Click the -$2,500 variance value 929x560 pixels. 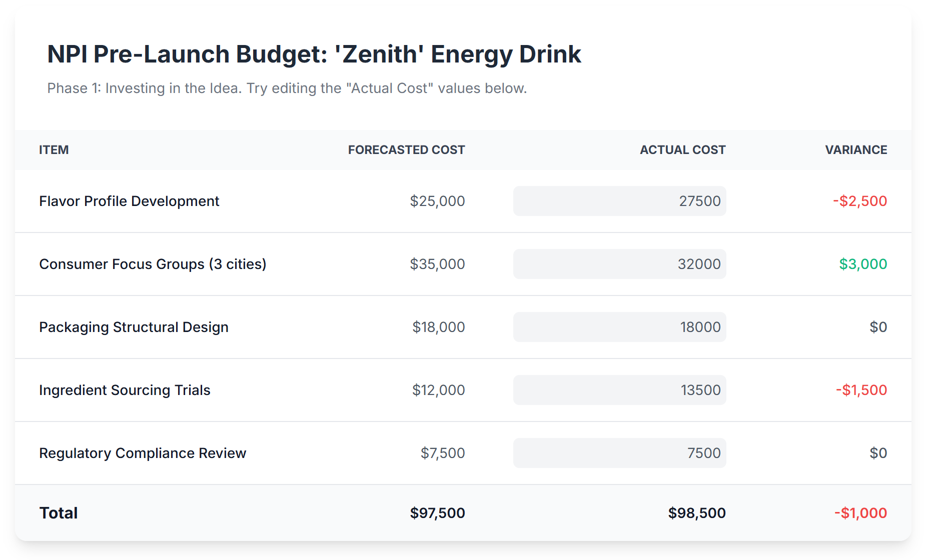tap(860, 201)
